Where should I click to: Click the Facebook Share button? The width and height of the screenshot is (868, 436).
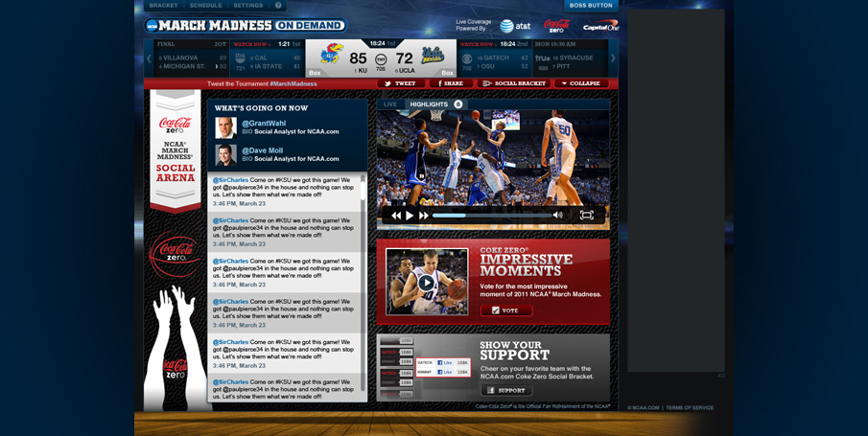pos(451,83)
